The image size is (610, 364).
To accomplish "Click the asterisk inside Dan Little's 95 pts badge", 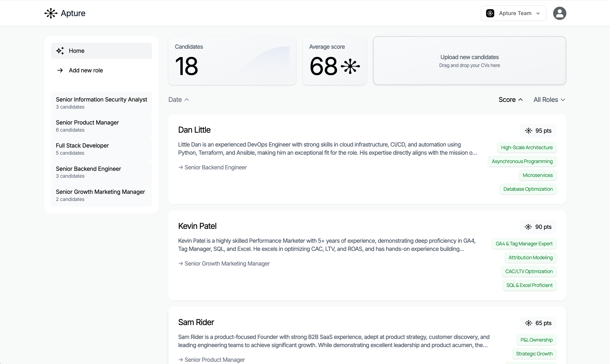I will click(528, 130).
